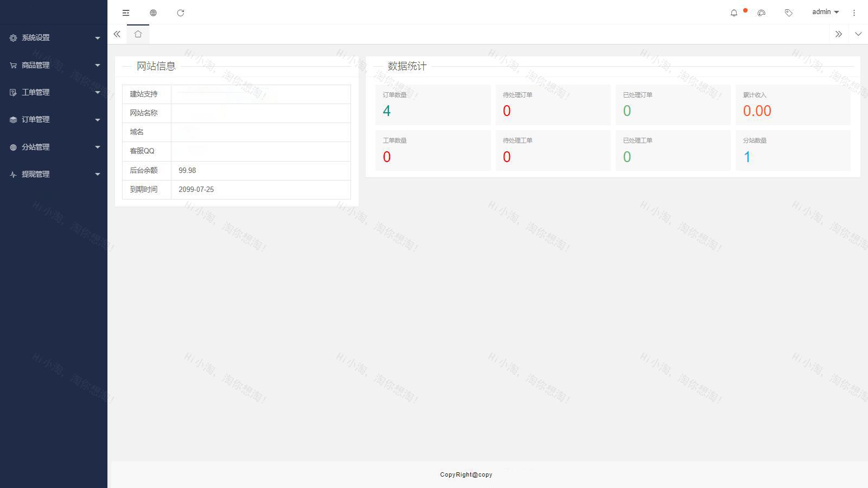
Task: Open the tab operations down chevron
Action: coord(858,34)
